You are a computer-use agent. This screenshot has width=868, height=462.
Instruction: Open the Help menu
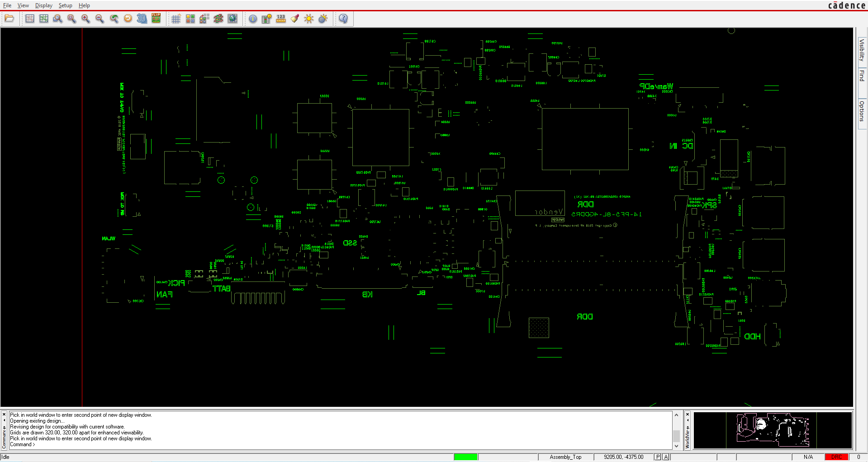pos(84,5)
